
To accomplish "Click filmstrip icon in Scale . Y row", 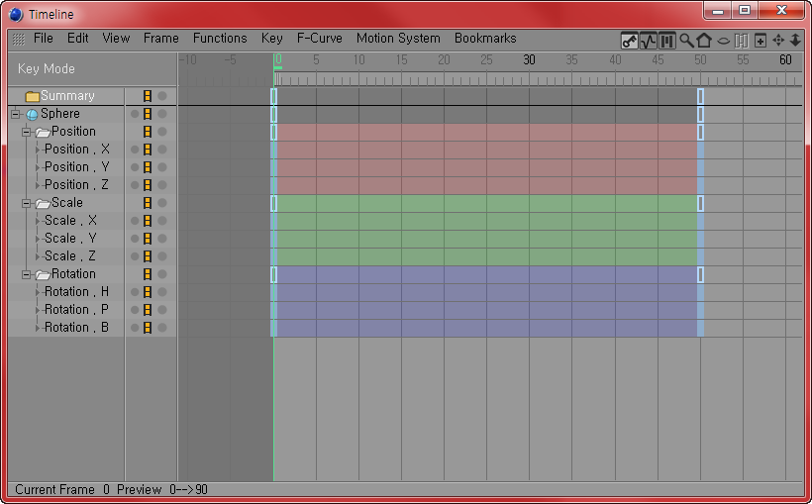I will (148, 239).
